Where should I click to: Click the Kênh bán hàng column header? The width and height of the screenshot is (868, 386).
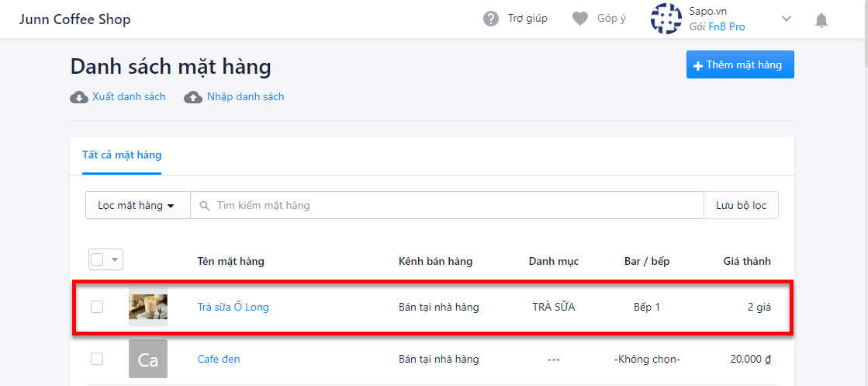(x=436, y=261)
